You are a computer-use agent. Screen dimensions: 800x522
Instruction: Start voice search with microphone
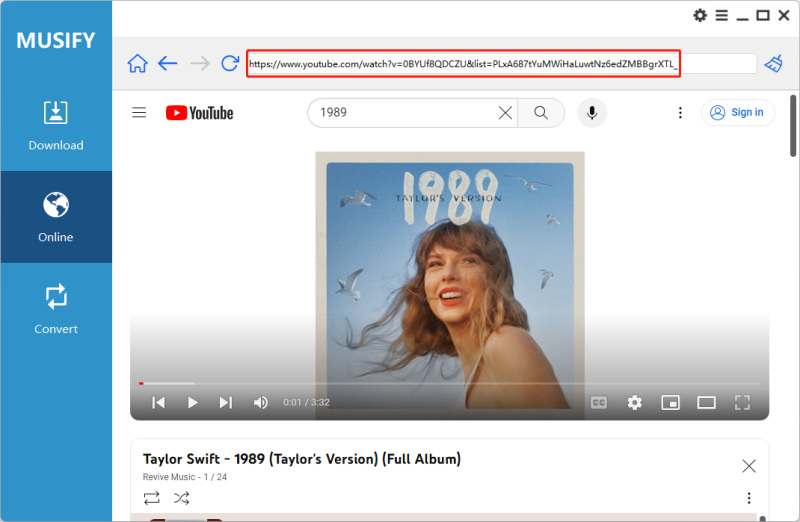pyautogui.click(x=592, y=112)
